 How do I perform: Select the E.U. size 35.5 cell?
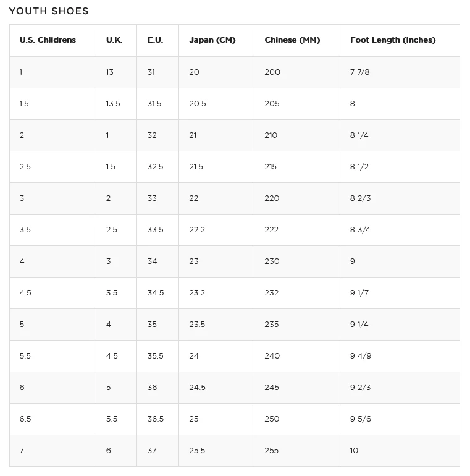[x=156, y=356]
